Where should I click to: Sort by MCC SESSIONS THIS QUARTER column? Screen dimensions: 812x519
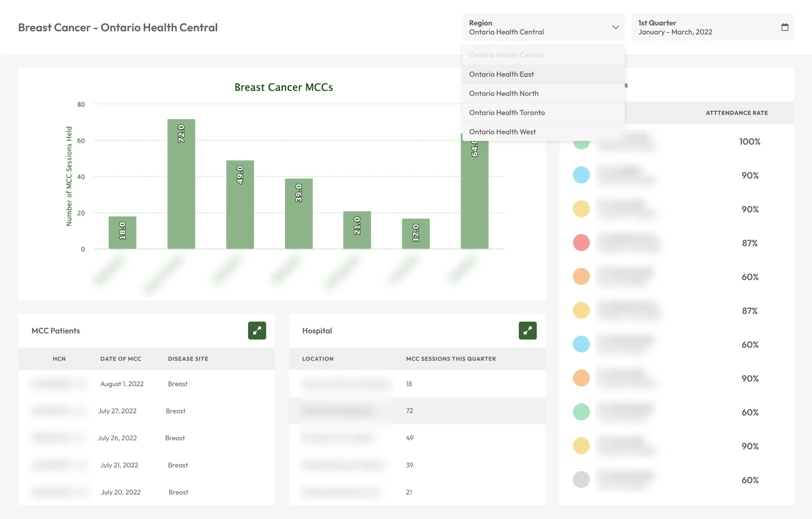coord(451,359)
